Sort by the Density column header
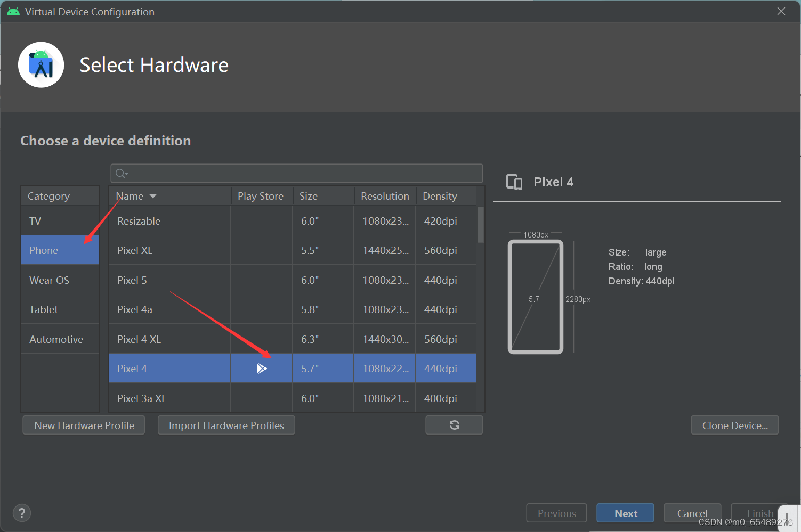The image size is (801, 532). point(446,196)
